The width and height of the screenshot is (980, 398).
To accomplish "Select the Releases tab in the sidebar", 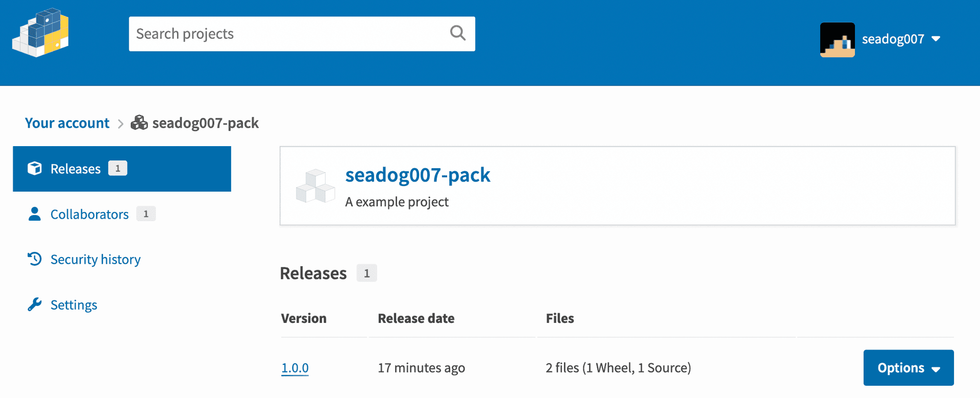I will [122, 169].
